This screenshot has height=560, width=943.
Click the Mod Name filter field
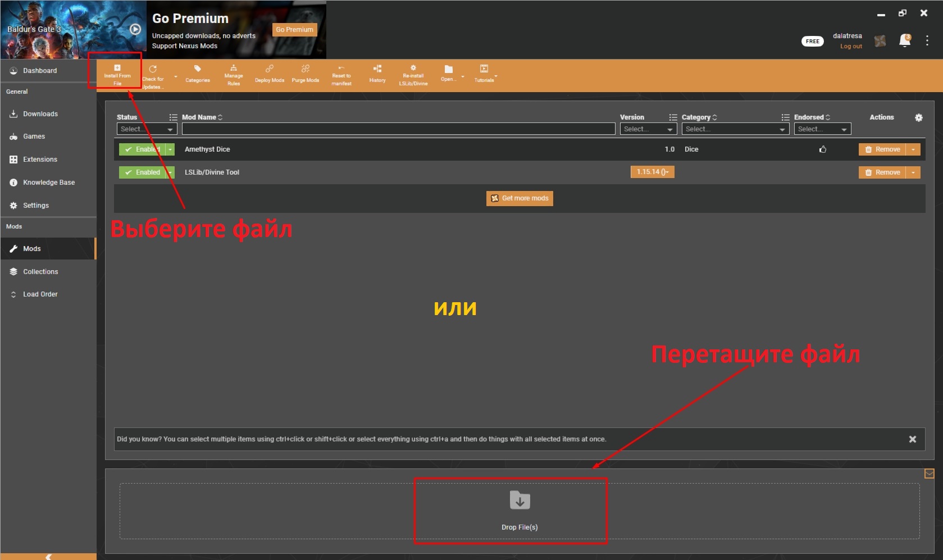pyautogui.click(x=399, y=129)
